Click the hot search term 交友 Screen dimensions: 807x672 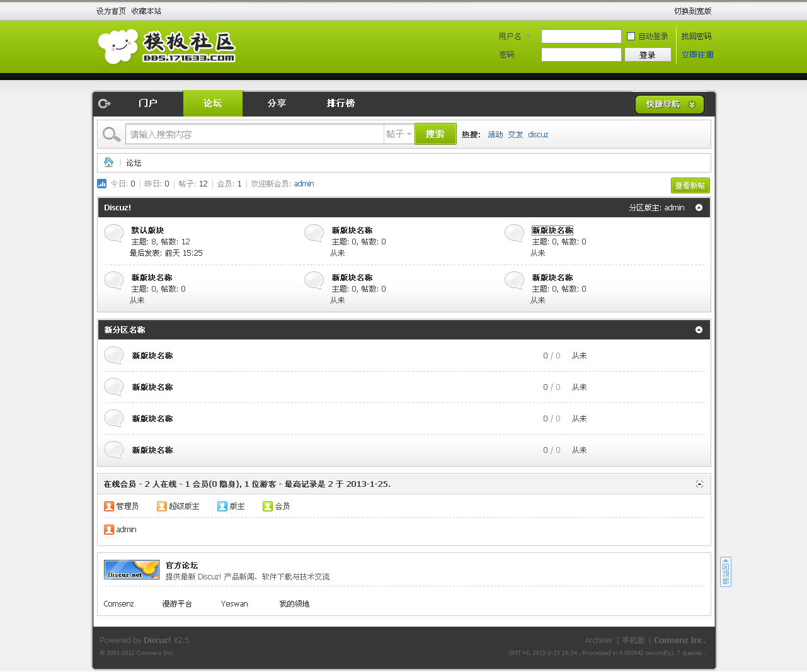[x=515, y=135]
